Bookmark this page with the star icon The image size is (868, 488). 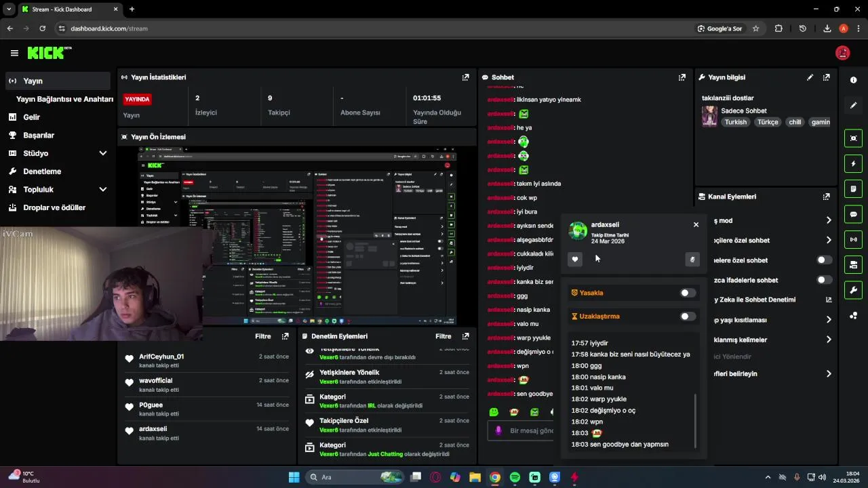(x=755, y=28)
